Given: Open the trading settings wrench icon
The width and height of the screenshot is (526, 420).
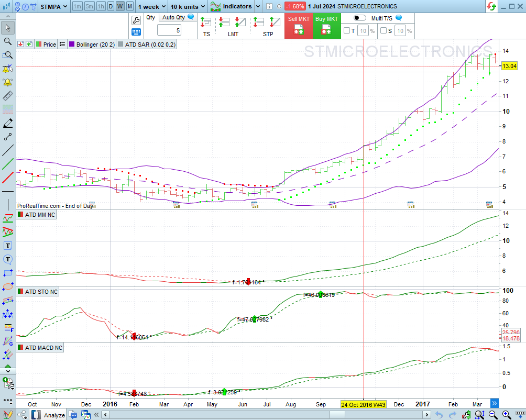Looking at the screenshot, I should point(136,20).
